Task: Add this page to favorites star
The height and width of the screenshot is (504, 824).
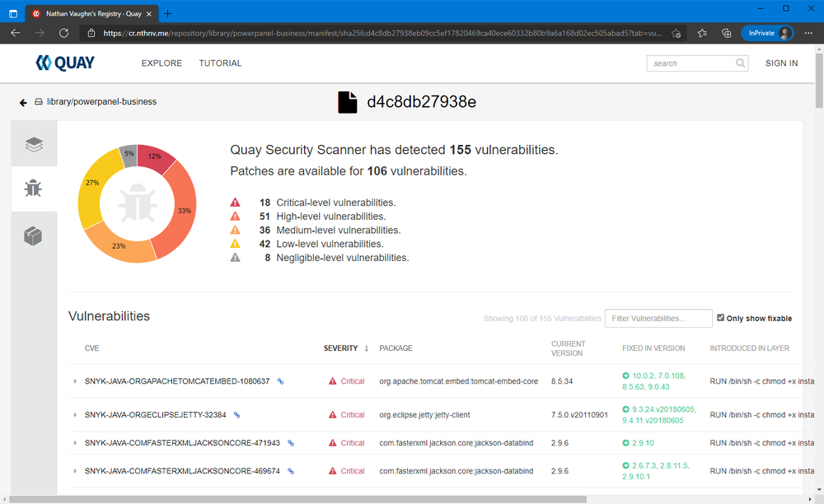Action: (677, 33)
